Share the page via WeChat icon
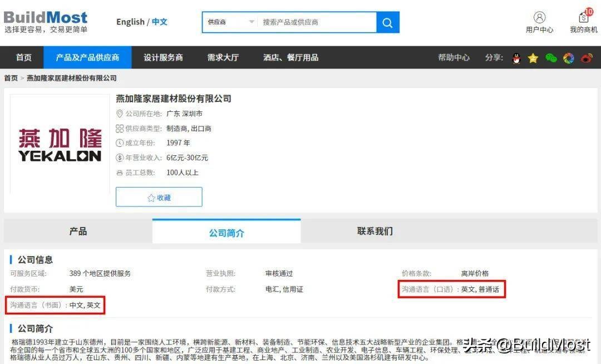Screen dimensions: 601x364 coord(551,57)
